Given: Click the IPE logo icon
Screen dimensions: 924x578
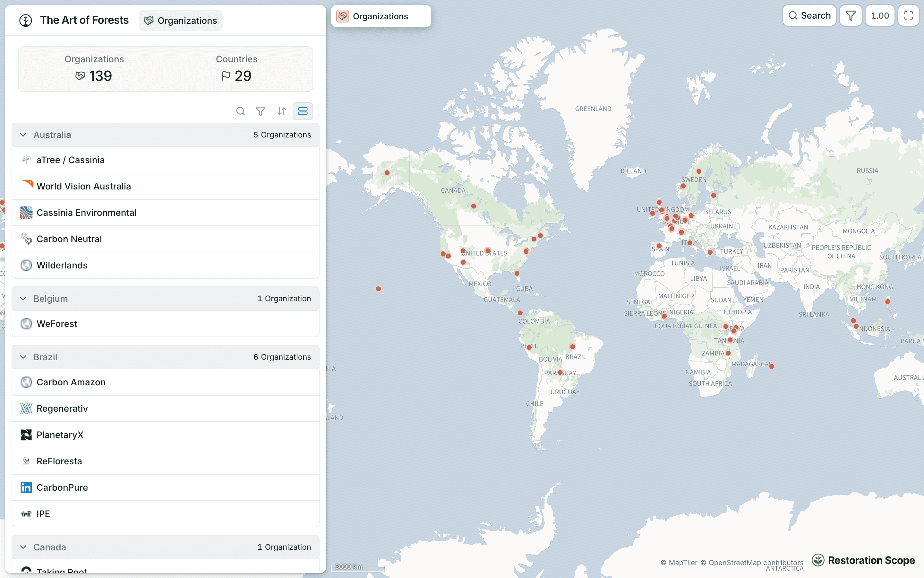Looking at the screenshot, I should tap(26, 514).
